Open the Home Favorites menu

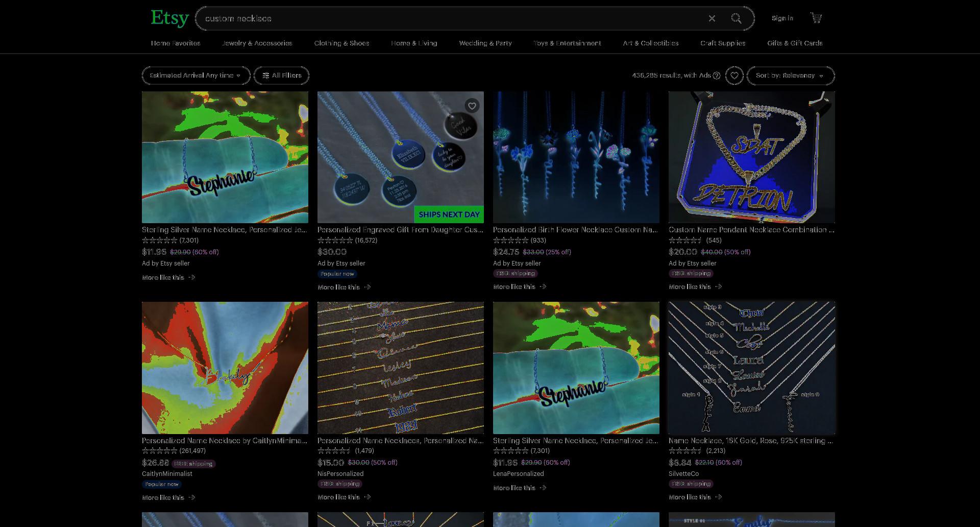[x=176, y=43]
